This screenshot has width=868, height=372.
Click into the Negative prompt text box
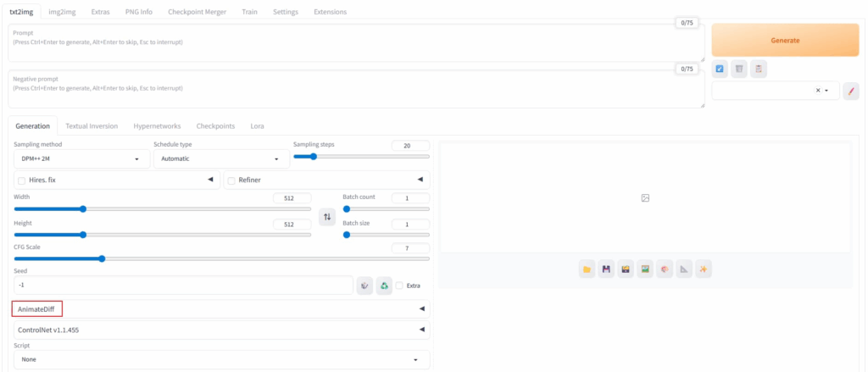pyautogui.click(x=356, y=89)
